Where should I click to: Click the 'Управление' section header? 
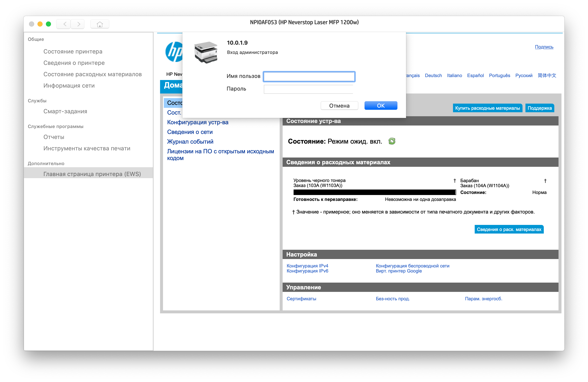[303, 287]
